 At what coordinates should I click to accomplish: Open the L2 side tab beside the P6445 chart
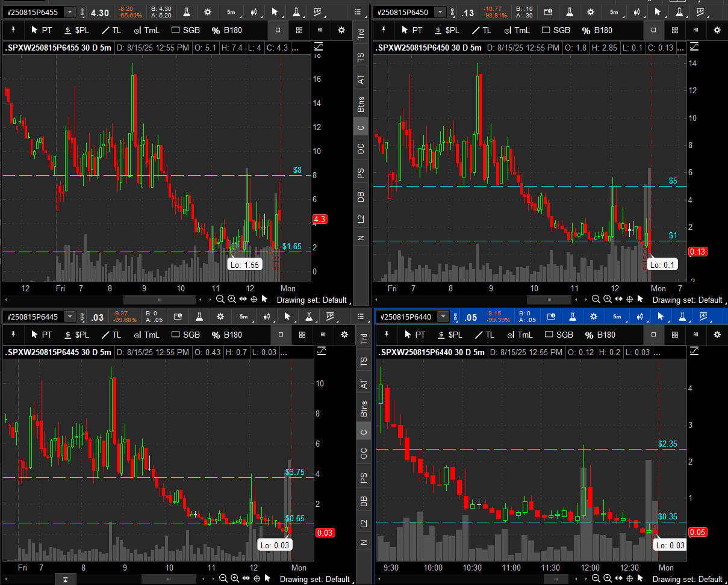(362, 523)
